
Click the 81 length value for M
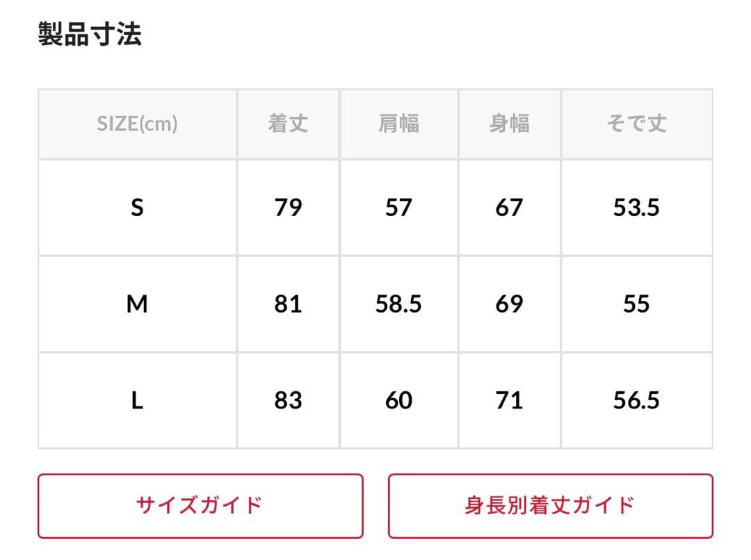289,304
